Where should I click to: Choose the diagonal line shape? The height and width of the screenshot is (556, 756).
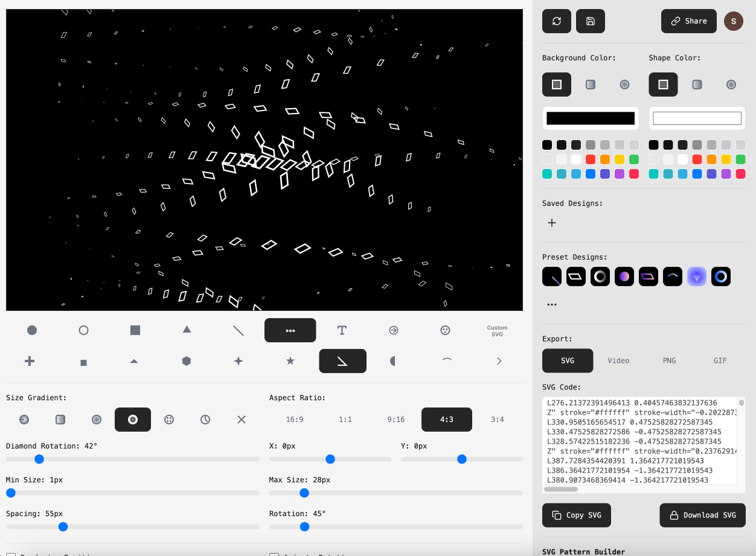239,330
